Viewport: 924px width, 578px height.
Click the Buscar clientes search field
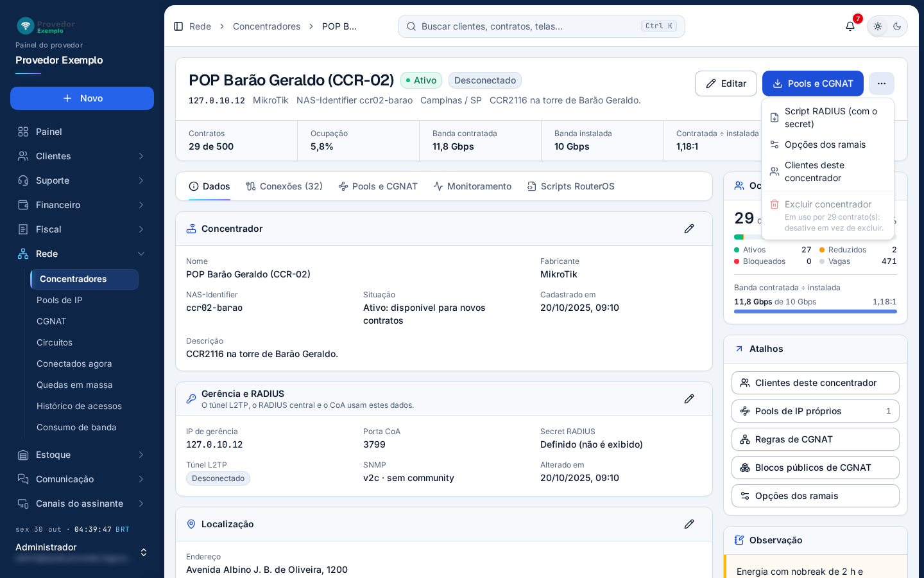pos(542,26)
